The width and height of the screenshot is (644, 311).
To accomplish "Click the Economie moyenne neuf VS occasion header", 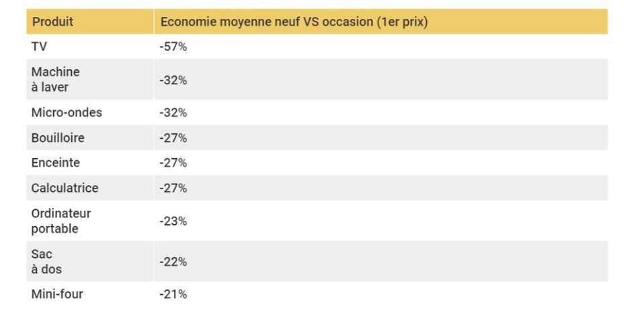I will click(x=294, y=22).
